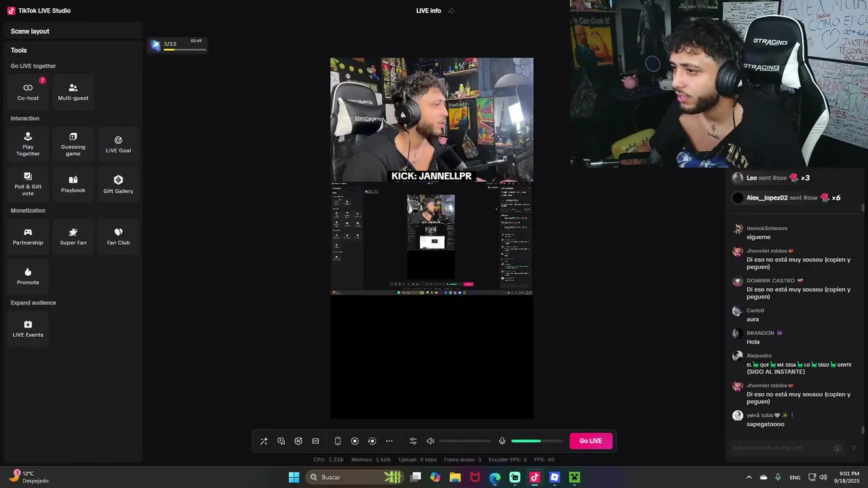Open the Promote tool
The width and height of the screenshot is (868, 488).
click(x=28, y=277)
